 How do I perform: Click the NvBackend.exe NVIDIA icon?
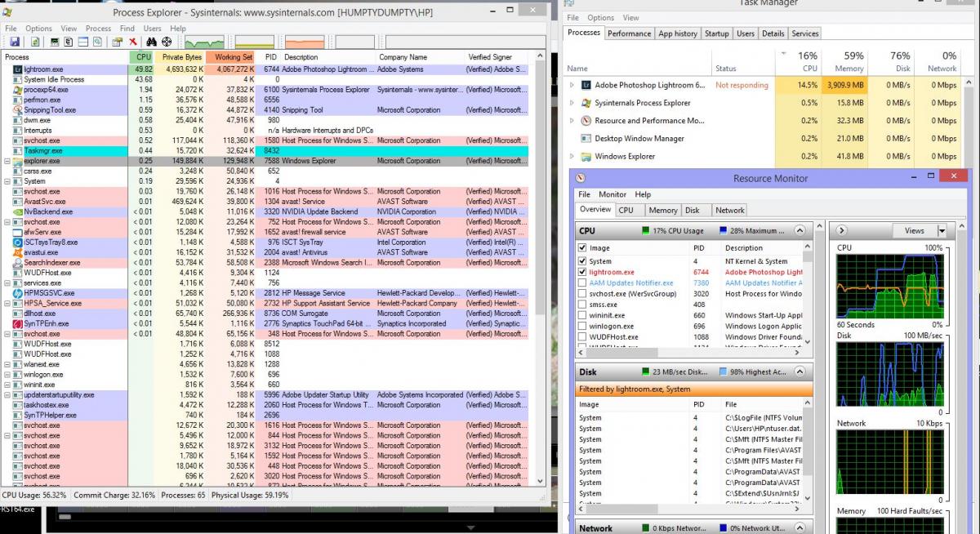pos(17,211)
